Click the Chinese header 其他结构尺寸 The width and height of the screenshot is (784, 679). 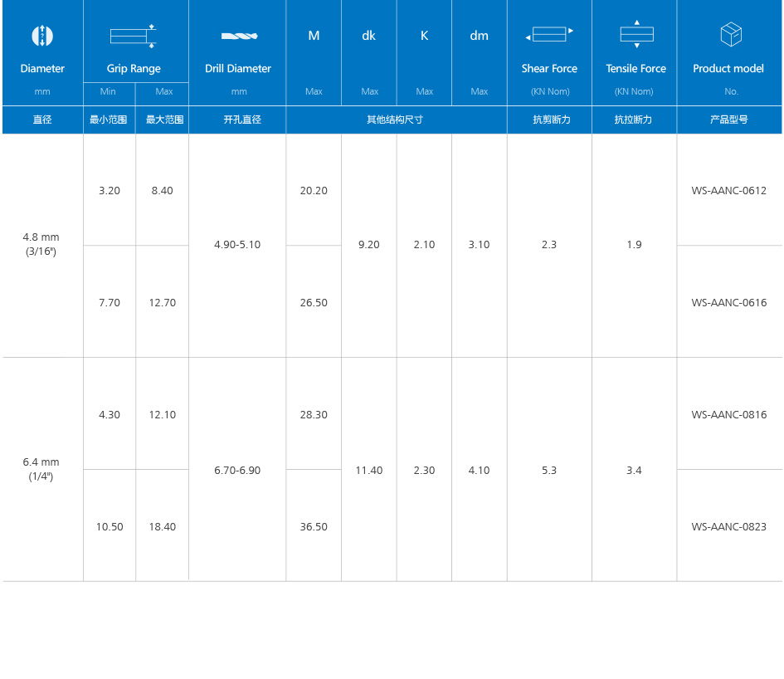click(x=396, y=120)
